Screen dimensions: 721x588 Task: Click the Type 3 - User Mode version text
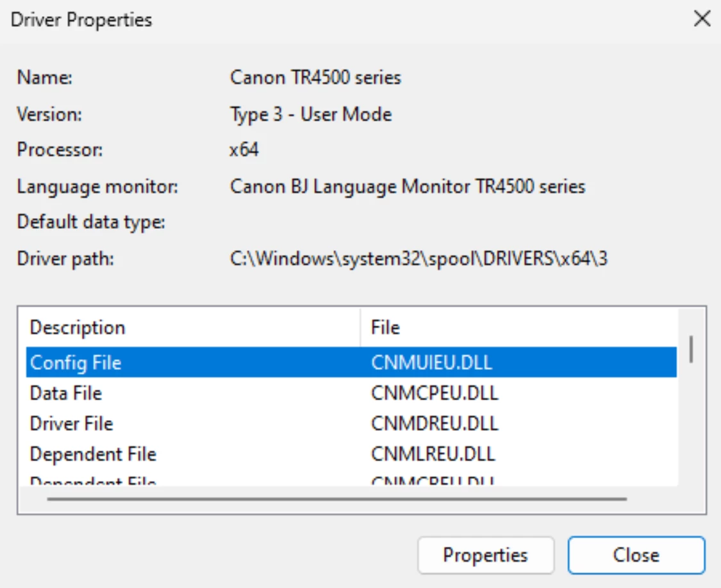click(311, 114)
